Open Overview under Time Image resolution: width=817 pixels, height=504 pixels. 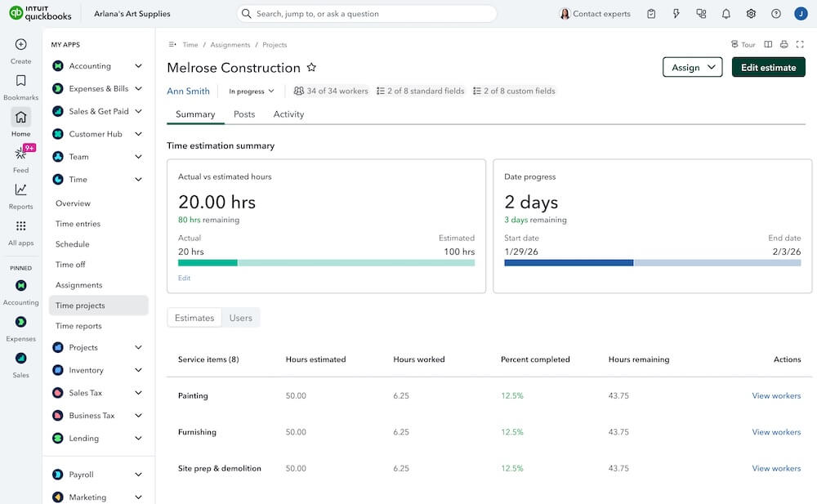pyautogui.click(x=73, y=203)
